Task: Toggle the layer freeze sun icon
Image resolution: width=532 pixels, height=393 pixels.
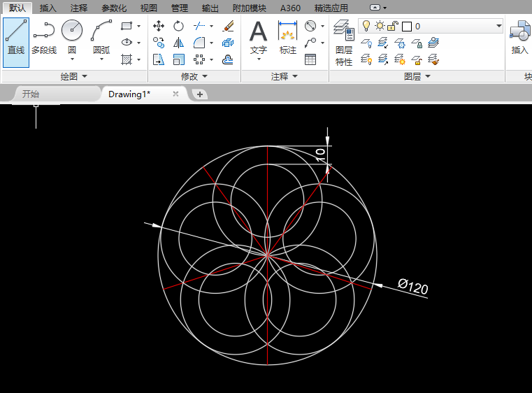Action: 380,26
